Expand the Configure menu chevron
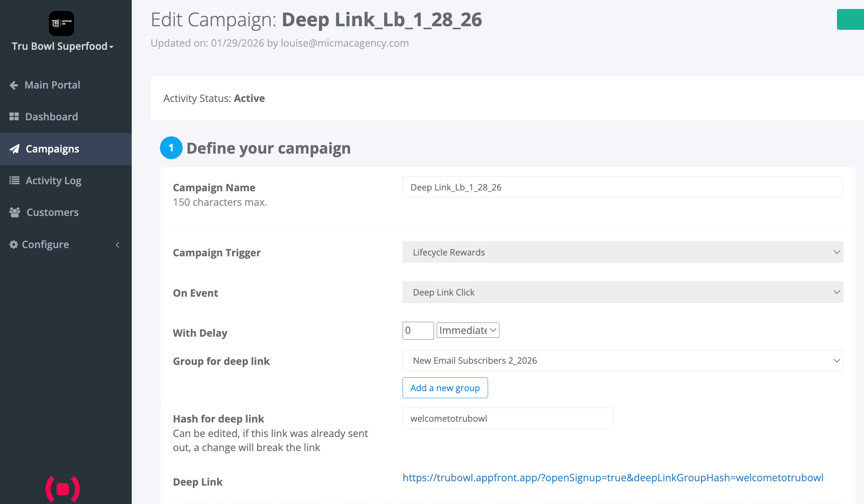 (117, 245)
